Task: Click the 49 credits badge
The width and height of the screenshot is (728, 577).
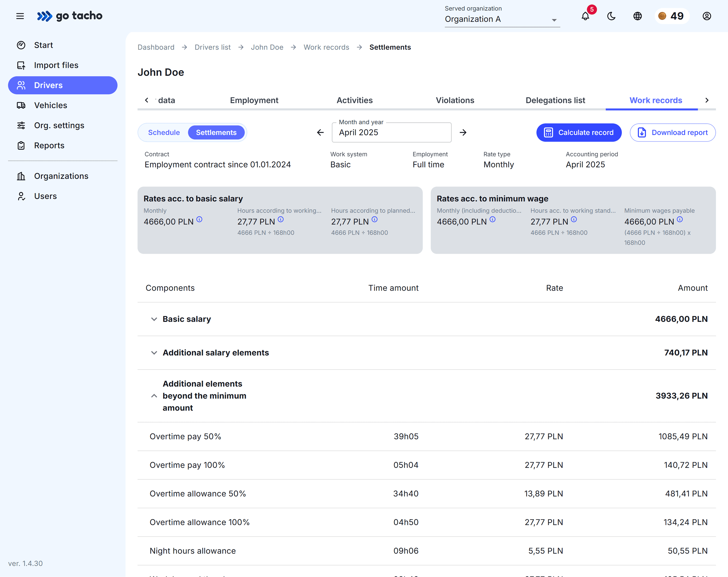Action: pyautogui.click(x=672, y=16)
